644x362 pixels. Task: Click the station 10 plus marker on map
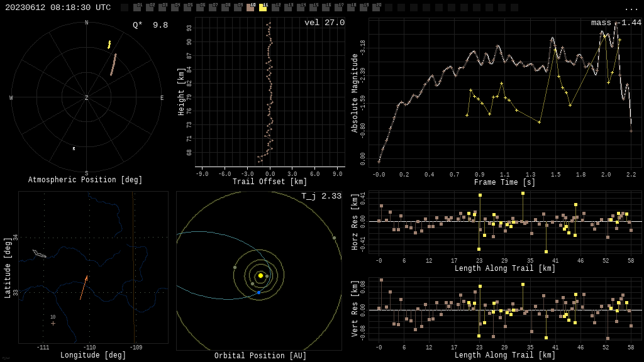click(x=53, y=324)
